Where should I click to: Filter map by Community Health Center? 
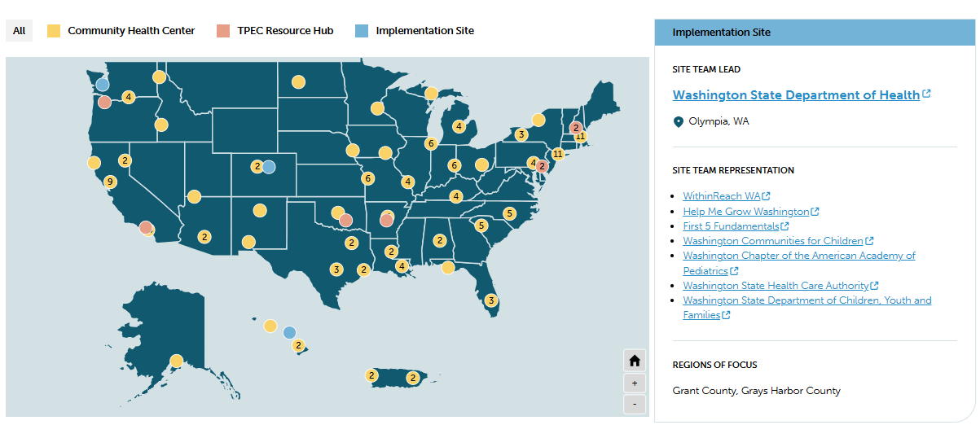[x=121, y=31]
